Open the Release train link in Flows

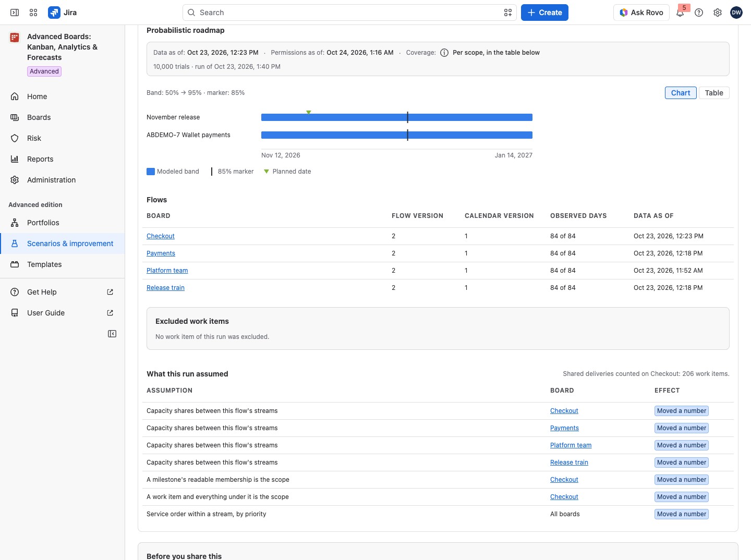click(x=165, y=288)
